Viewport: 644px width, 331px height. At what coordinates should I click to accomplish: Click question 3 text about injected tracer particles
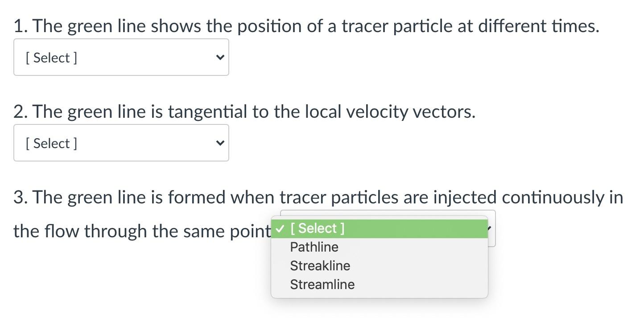[318, 197]
